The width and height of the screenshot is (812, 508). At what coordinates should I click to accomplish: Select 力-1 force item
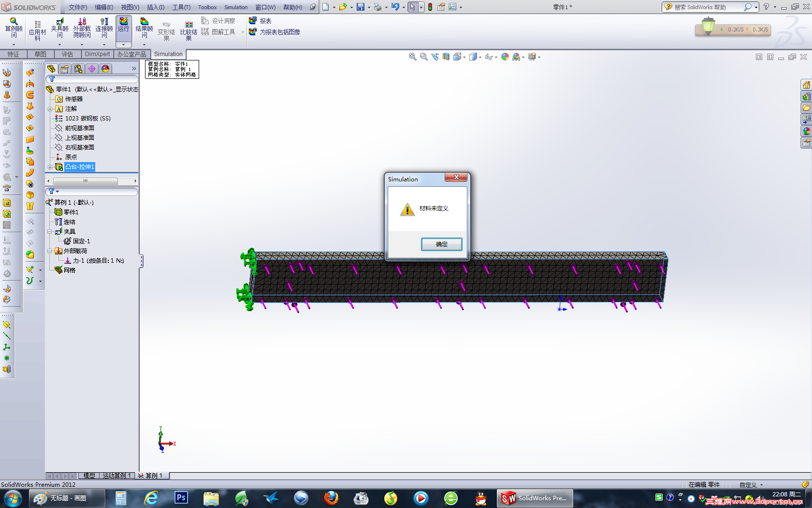tap(94, 261)
